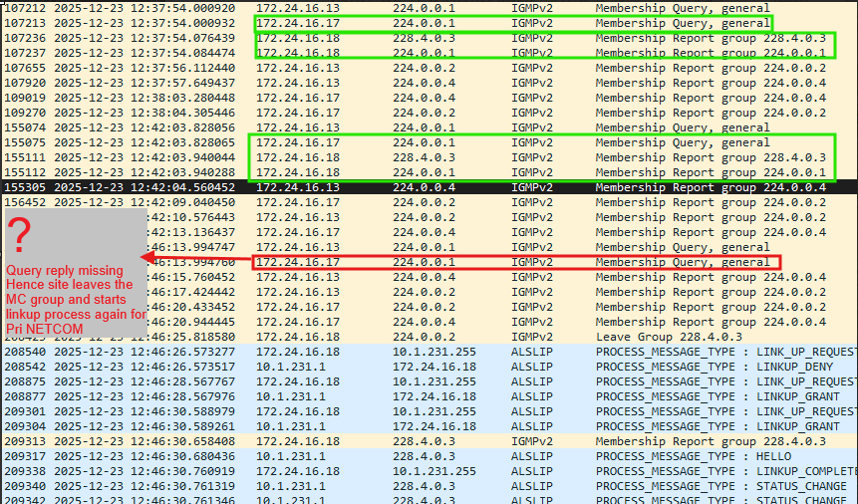Select packet 107920 row
858x504 pixels.
pos(429,83)
